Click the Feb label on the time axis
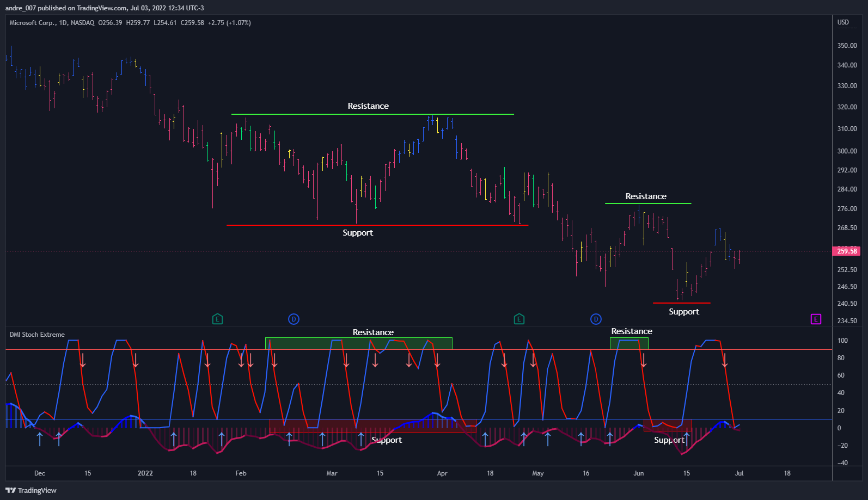The height and width of the screenshot is (500, 868). (x=241, y=473)
